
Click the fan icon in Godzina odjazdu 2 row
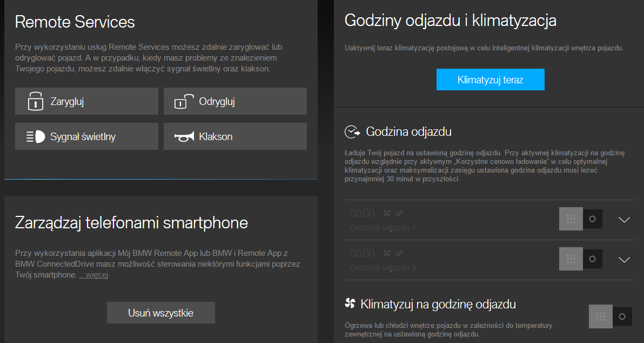pos(386,253)
